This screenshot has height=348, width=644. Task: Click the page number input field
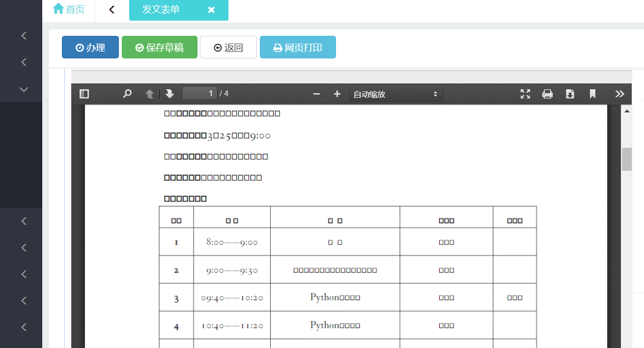(199, 93)
